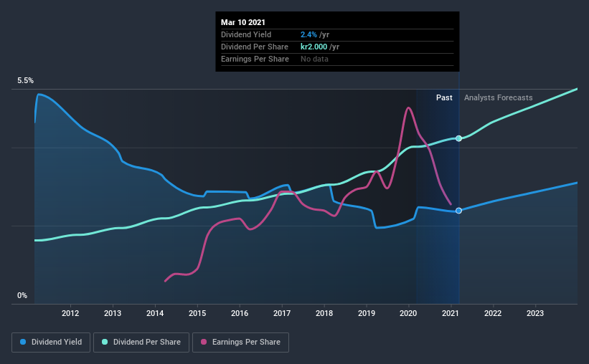Click the 2022 x-axis label
This screenshot has height=364, width=589.
[493, 313]
